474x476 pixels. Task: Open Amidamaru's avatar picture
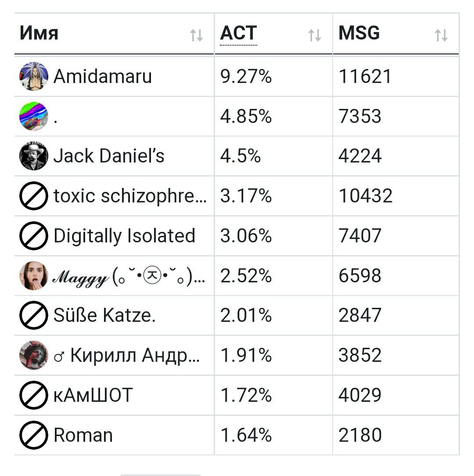pyautogui.click(x=34, y=76)
